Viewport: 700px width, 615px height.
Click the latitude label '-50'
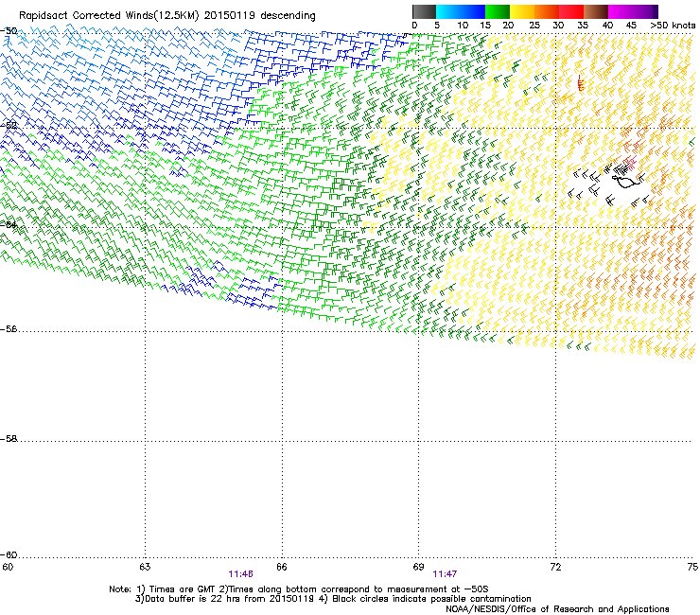(x=9, y=31)
